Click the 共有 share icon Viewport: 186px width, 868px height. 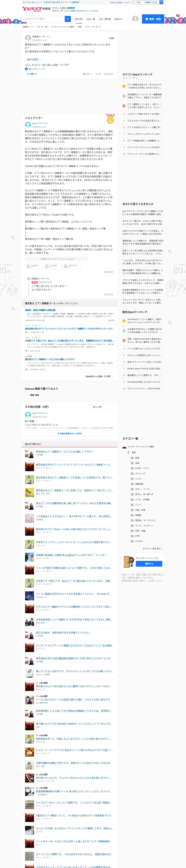click(x=96, y=74)
